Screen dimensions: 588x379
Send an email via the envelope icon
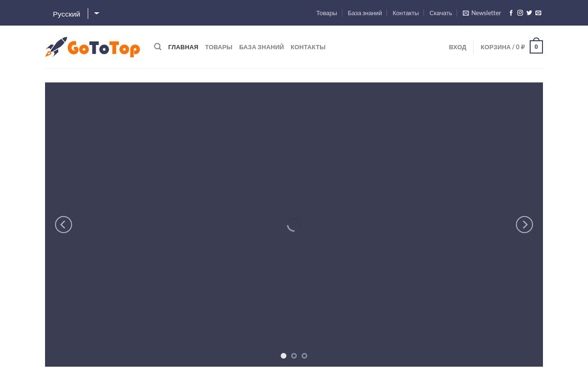(x=538, y=13)
